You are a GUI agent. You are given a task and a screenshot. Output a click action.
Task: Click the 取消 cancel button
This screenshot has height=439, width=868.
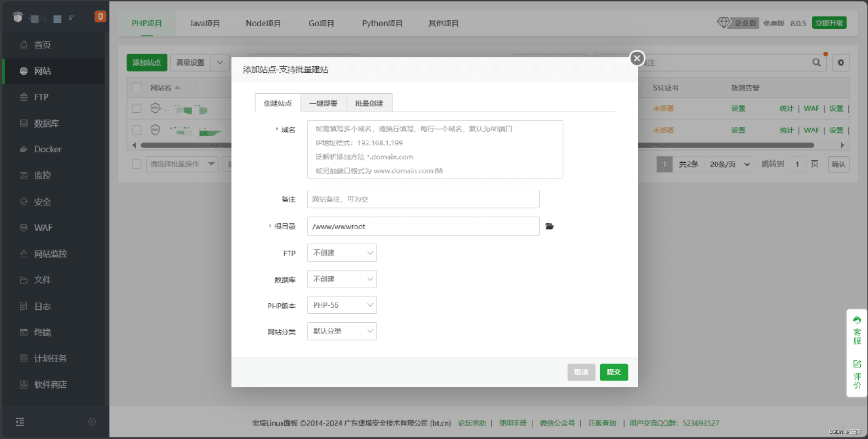(x=581, y=372)
